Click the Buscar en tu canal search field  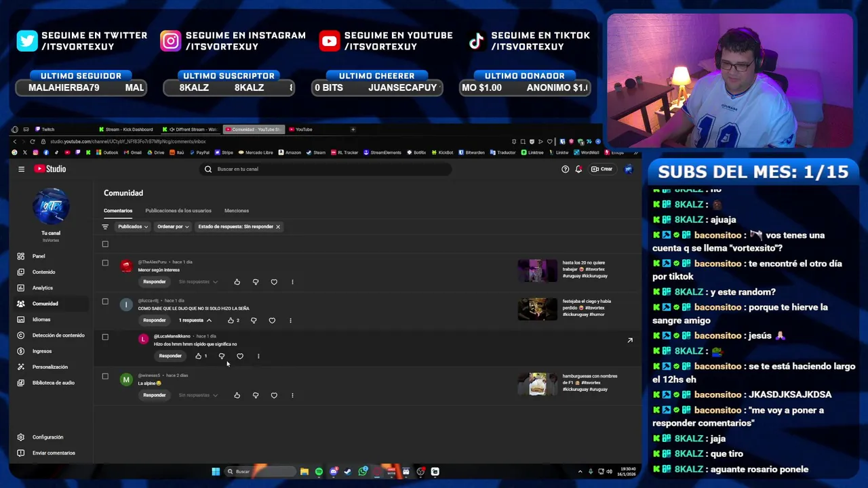326,169
